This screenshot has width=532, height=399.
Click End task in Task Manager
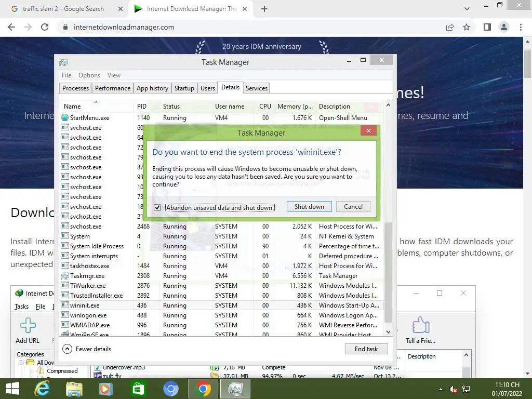click(366, 349)
